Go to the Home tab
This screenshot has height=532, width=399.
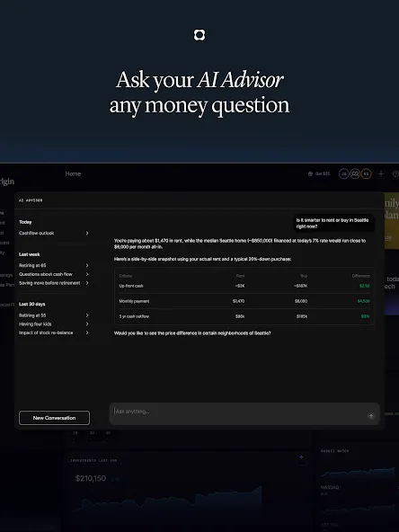[x=73, y=173]
